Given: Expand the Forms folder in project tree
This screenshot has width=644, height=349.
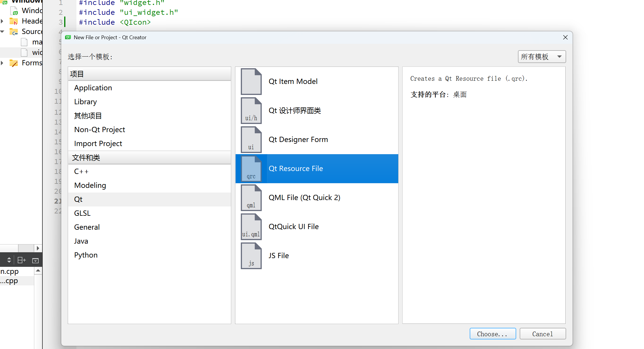Looking at the screenshot, I should [x=2, y=63].
